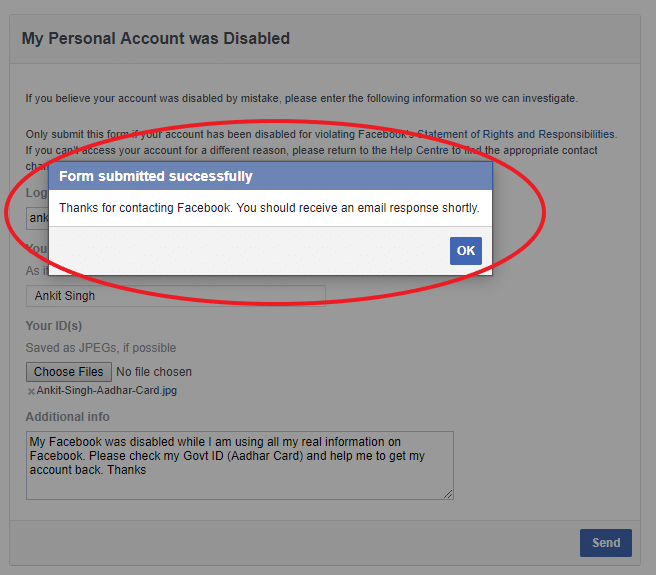Click the resize grip of the Additional info box
Image resolution: width=656 pixels, height=575 pixels.
(x=448, y=493)
